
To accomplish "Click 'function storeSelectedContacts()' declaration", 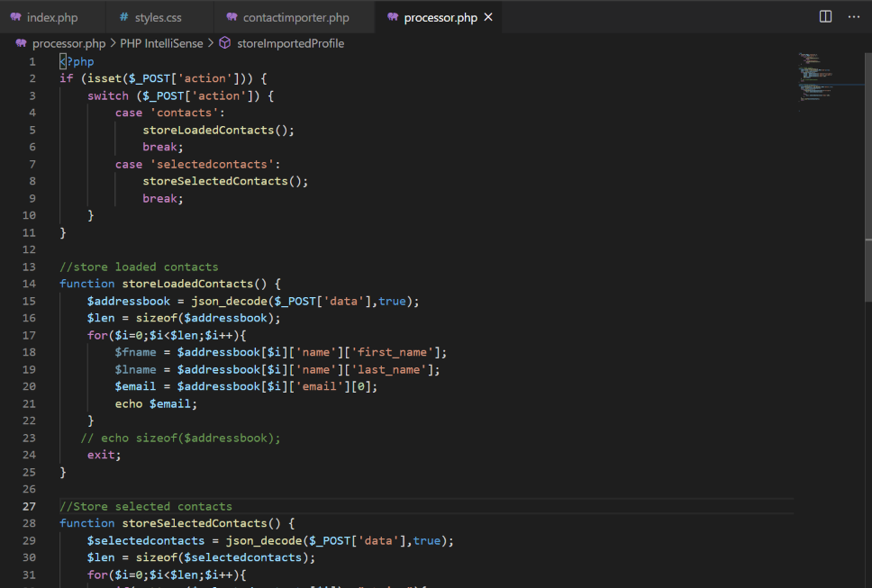I will (177, 523).
